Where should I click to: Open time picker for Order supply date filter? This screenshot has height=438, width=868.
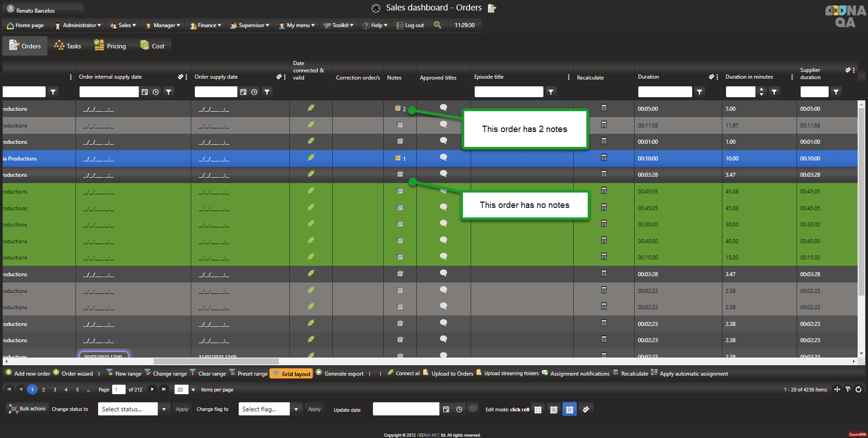click(x=255, y=92)
